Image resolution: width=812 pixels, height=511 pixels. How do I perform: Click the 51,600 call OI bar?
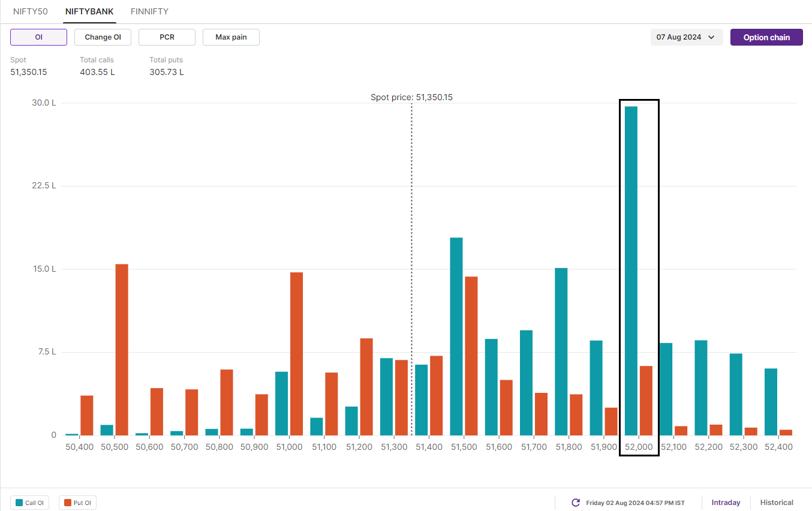[x=491, y=387]
